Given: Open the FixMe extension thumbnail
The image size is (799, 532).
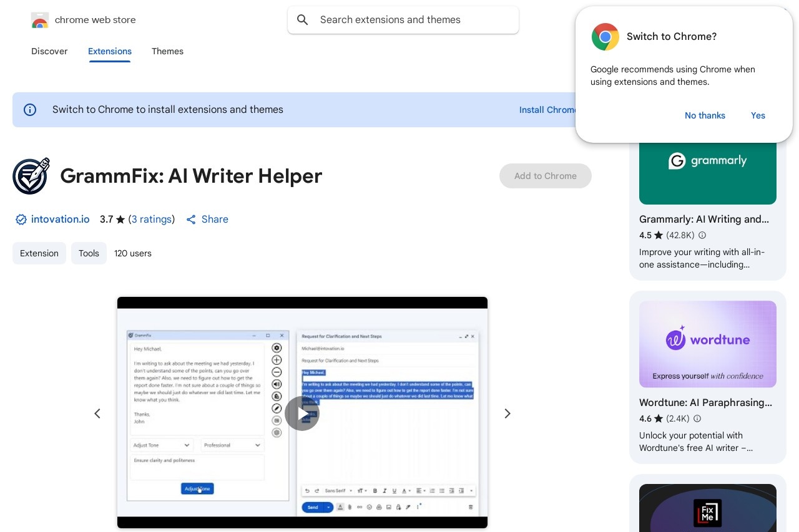Looking at the screenshot, I should coord(708,508).
